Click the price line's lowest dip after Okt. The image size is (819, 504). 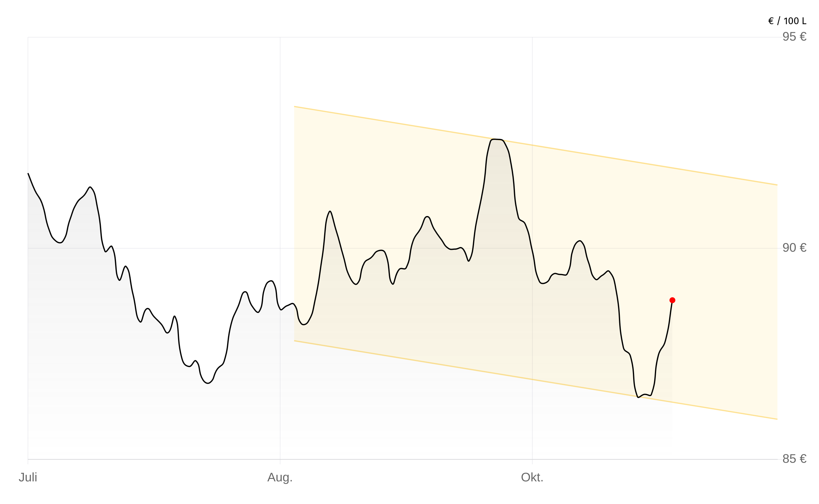click(x=638, y=397)
